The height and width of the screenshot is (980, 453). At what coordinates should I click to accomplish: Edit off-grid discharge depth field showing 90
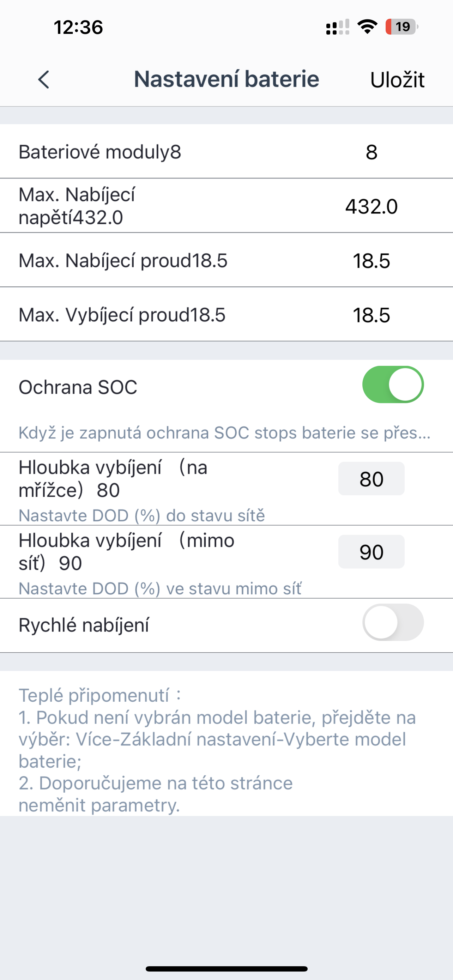pos(371,552)
